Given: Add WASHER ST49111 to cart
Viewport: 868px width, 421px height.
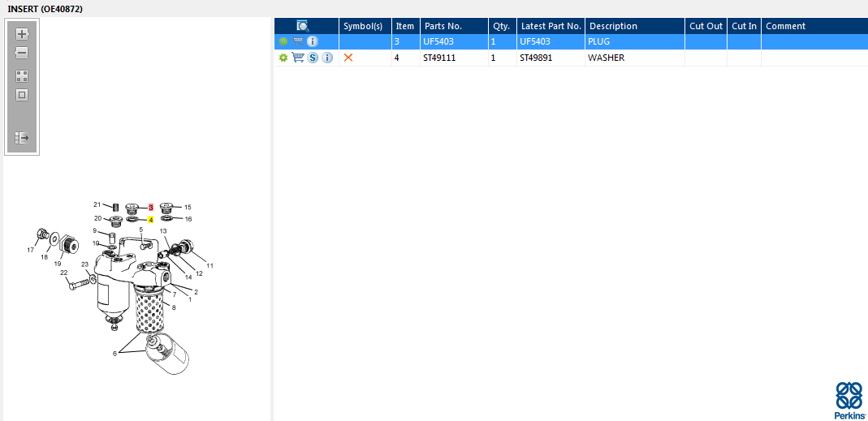Looking at the screenshot, I should coord(298,58).
